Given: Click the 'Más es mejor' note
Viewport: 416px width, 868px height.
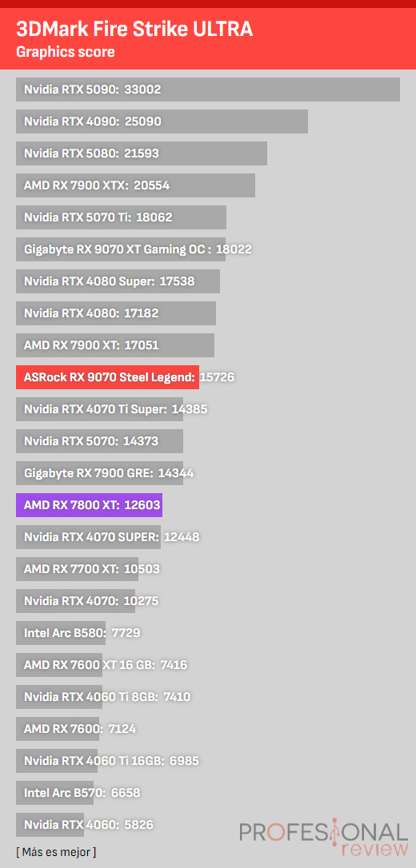Looking at the screenshot, I should 56,851.
